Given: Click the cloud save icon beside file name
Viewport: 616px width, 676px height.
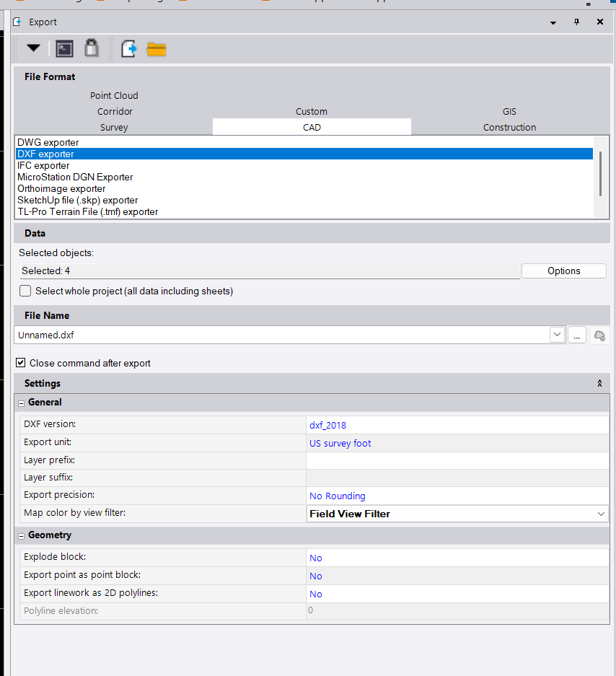Looking at the screenshot, I should click(x=599, y=335).
